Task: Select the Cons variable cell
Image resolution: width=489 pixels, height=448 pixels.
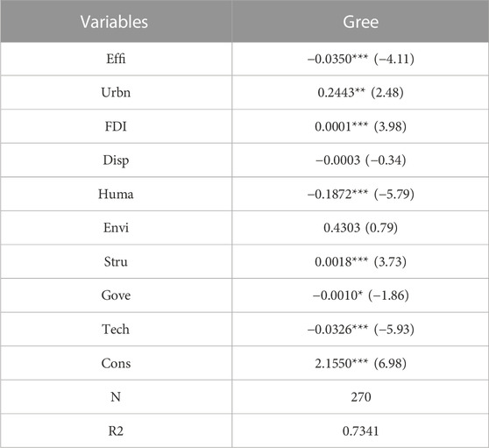Action: click(116, 363)
